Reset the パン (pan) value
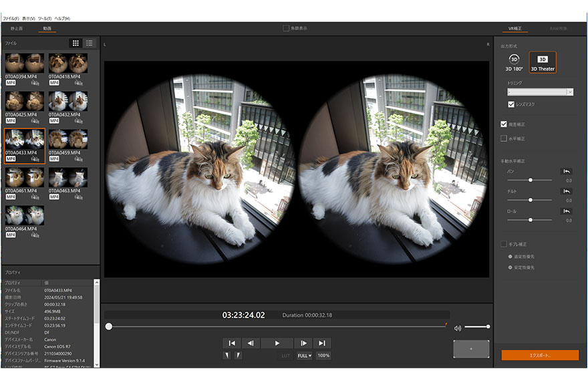Screen dimensions: 588x381 [567, 172]
